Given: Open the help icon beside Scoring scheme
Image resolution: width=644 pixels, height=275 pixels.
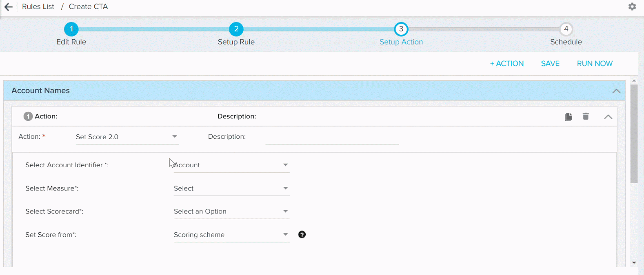Looking at the screenshot, I should click(x=302, y=234).
